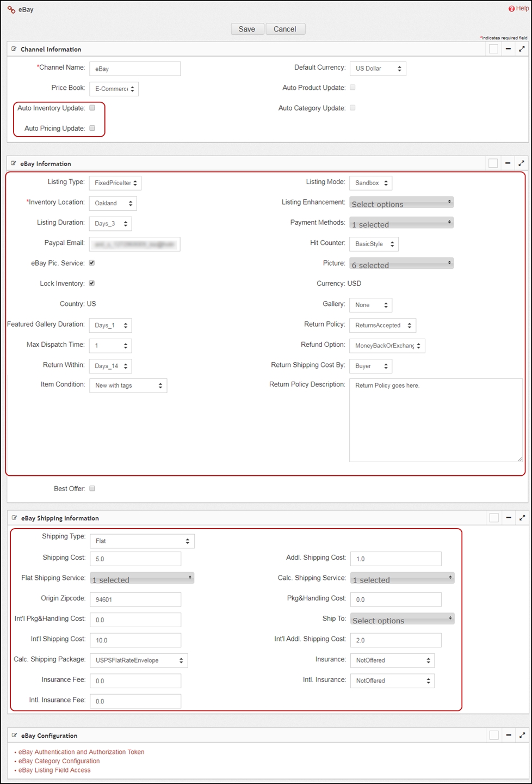The height and width of the screenshot is (784, 532).
Task: Open Return Policy dropdown
Action: (383, 326)
